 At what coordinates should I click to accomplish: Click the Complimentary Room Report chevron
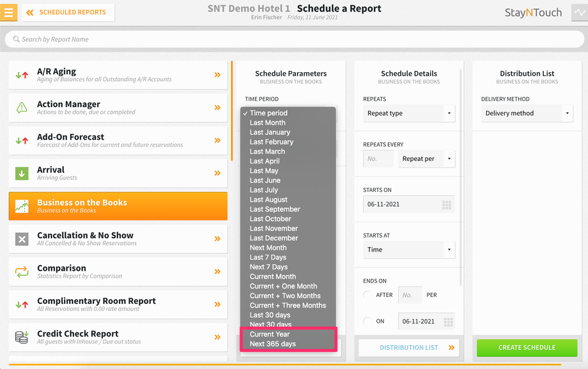coord(217,304)
